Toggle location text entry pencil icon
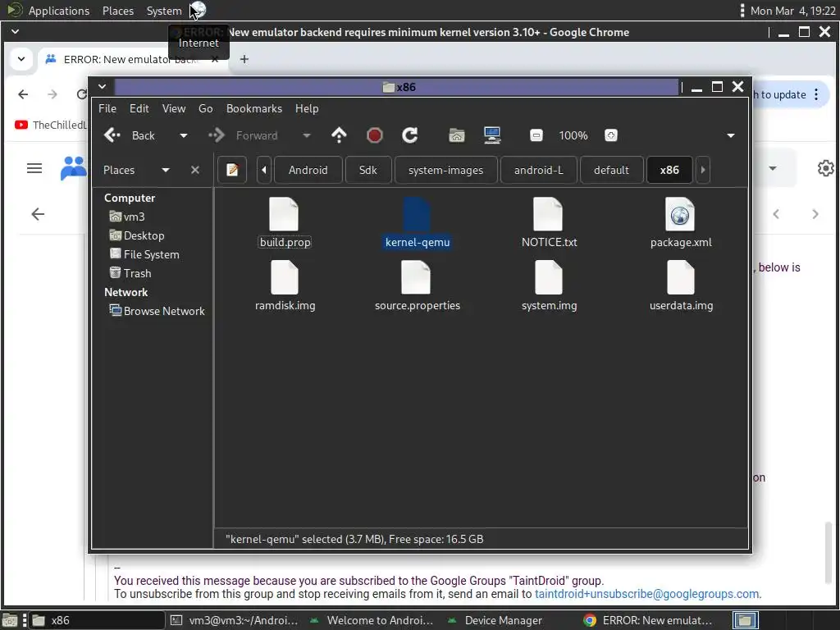Viewport: 840px width, 630px height. pyautogui.click(x=232, y=170)
